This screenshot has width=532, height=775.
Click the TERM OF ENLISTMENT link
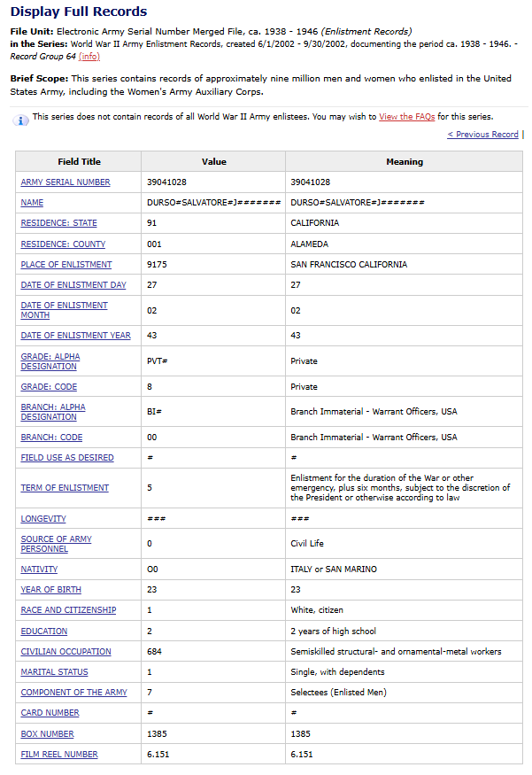click(x=65, y=488)
